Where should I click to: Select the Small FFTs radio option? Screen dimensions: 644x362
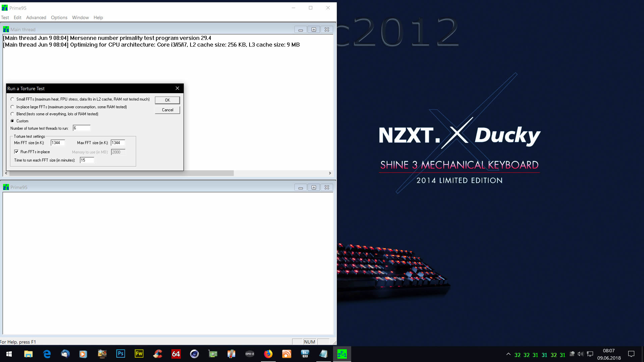point(12,99)
